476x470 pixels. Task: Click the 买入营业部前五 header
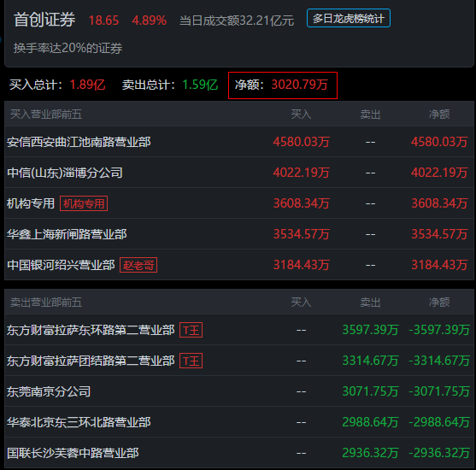pyautogui.click(x=46, y=115)
